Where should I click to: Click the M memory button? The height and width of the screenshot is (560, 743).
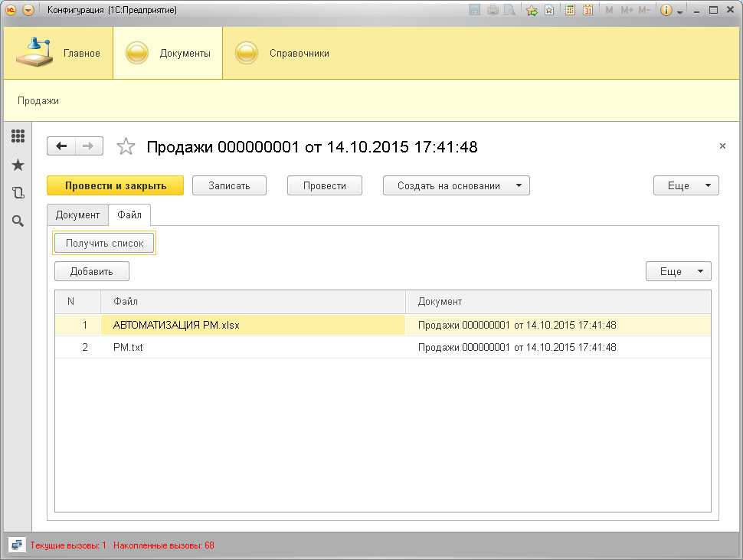[x=610, y=10]
